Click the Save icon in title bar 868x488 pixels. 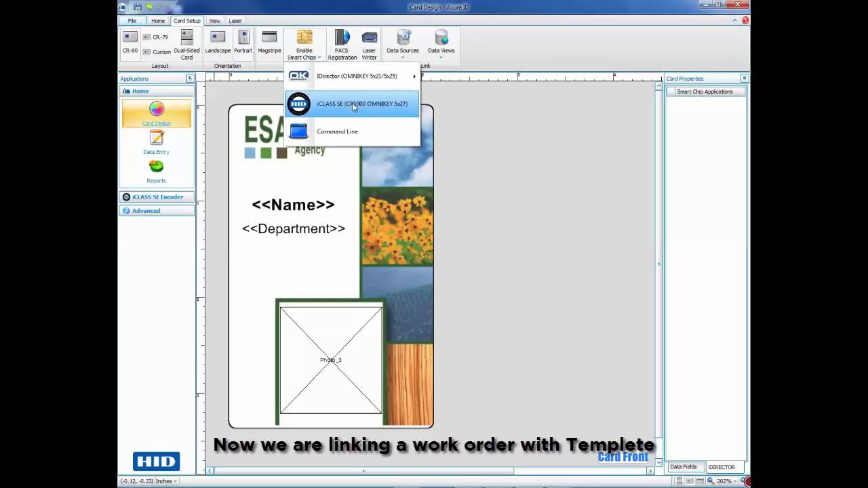point(138,7)
